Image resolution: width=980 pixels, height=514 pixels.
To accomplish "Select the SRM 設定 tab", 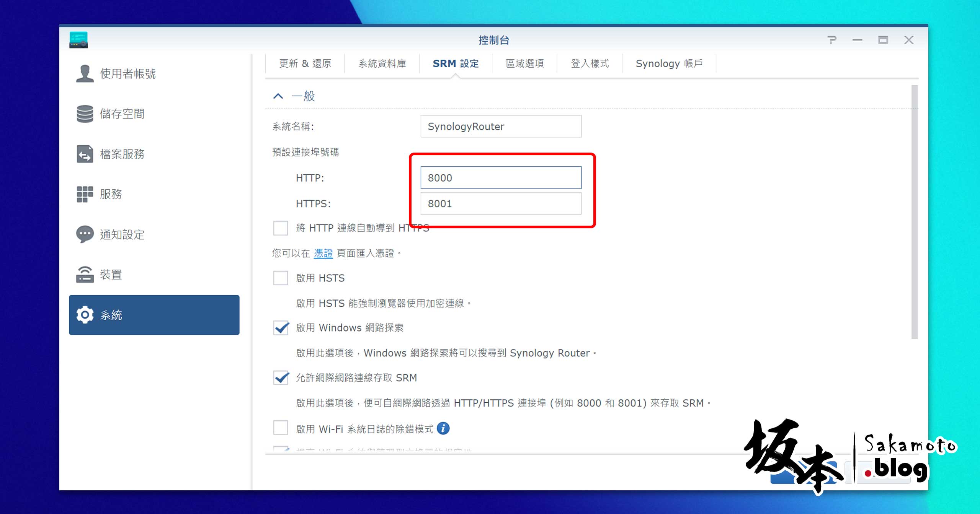I will (456, 63).
